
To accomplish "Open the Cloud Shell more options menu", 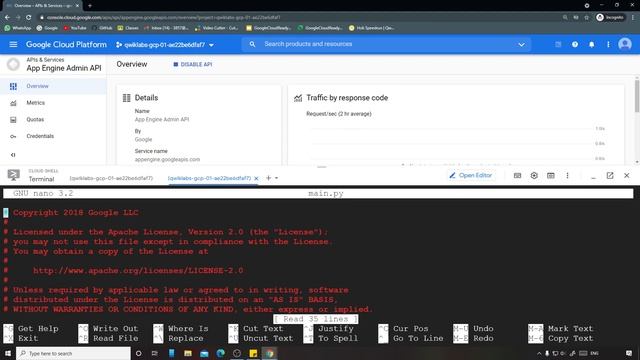I will click(567, 176).
